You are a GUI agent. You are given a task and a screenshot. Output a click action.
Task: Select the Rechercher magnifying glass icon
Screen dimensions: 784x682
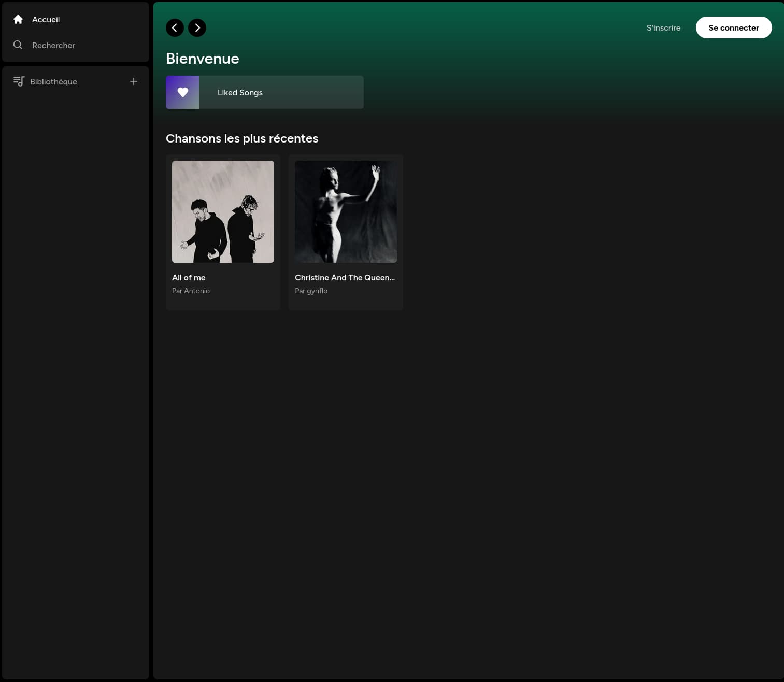(x=18, y=45)
